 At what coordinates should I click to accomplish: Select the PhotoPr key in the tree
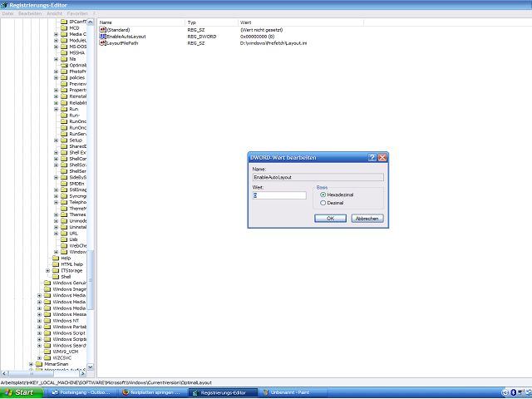(x=77, y=71)
